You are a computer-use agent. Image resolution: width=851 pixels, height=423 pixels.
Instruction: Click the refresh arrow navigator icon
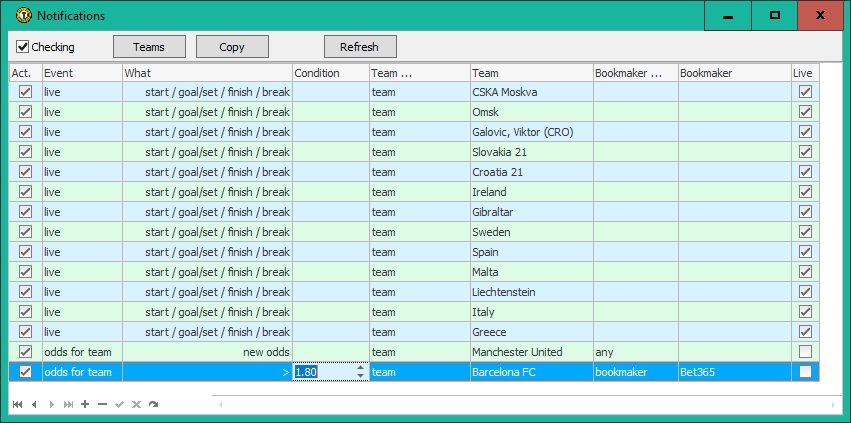pyautogui.click(x=153, y=404)
